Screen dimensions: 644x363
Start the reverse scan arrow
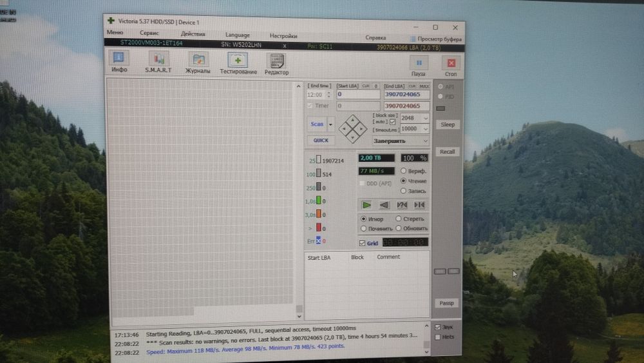pos(384,205)
